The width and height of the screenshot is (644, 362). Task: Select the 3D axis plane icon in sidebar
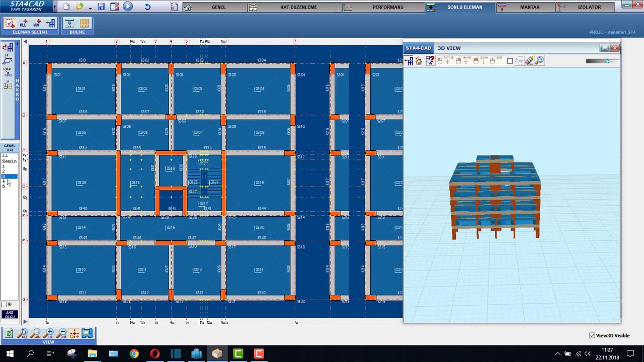(8, 60)
